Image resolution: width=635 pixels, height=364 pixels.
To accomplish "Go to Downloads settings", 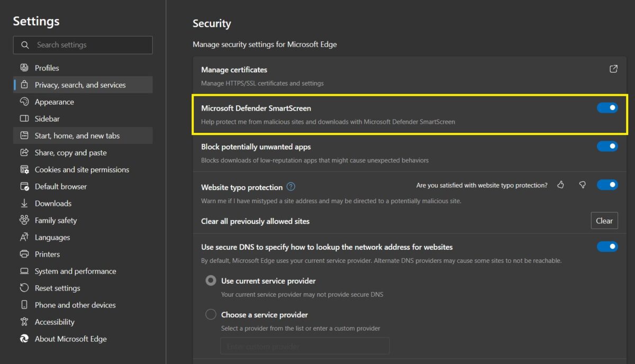I will click(83, 203).
